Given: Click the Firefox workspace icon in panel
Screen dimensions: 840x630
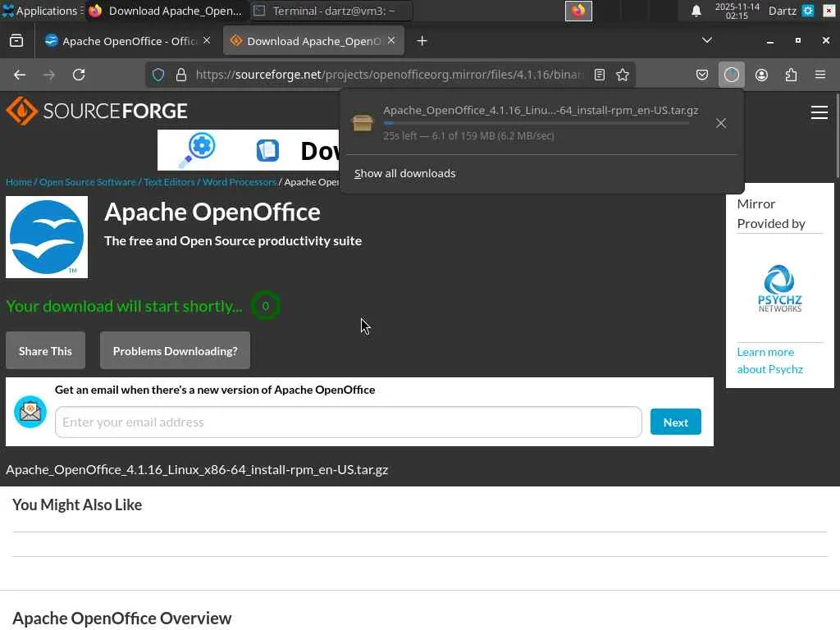Looking at the screenshot, I should tap(578, 11).
